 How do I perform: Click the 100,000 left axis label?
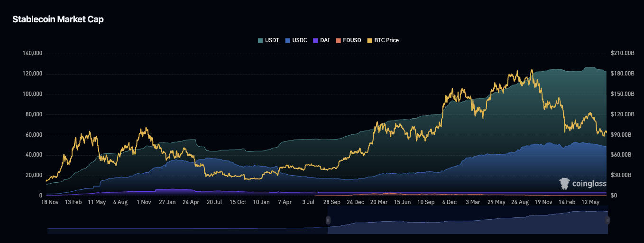coord(32,94)
